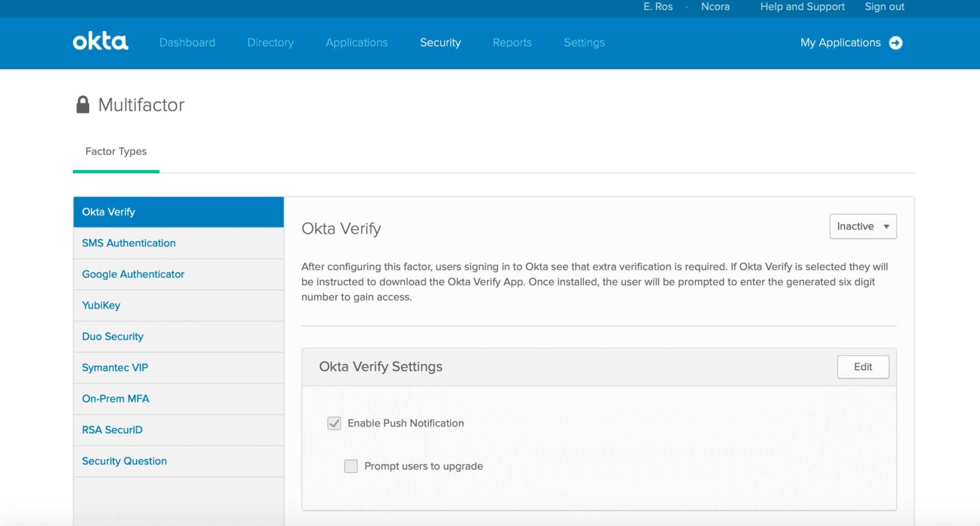Open Symantec VIP factor settings
The height and width of the screenshot is (526, 980).
(x=115, y=368)
